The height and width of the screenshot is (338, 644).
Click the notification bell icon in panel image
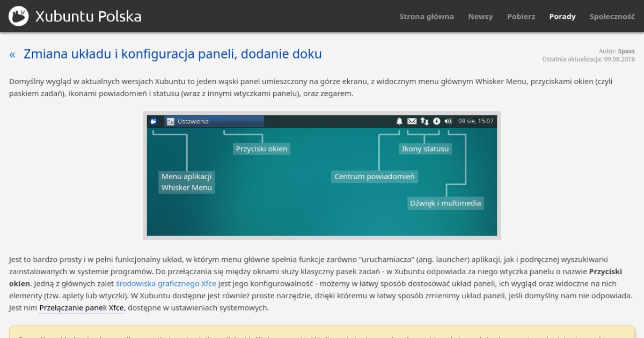pyautogui.click(x=399, y=121)
